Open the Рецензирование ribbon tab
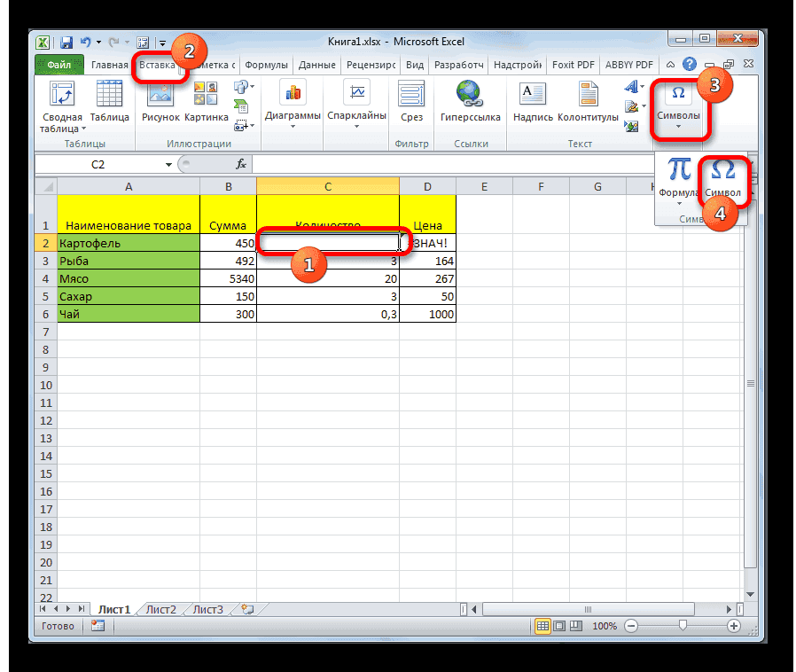The width and height of the screenshot is (796, 672). 370,64
